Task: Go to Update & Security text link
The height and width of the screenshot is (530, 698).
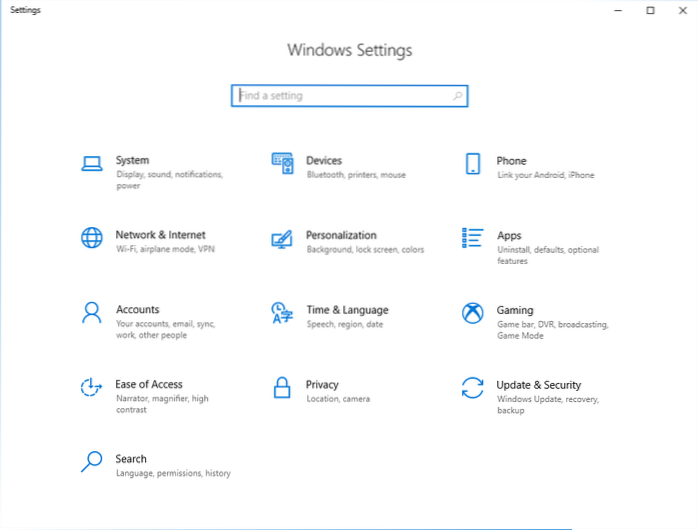Action: pyautogui.click(x=538, y=385)
